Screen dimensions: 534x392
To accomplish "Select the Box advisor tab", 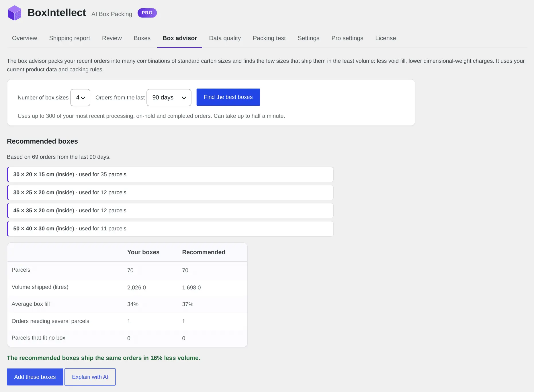I will [x=180, y=38].
